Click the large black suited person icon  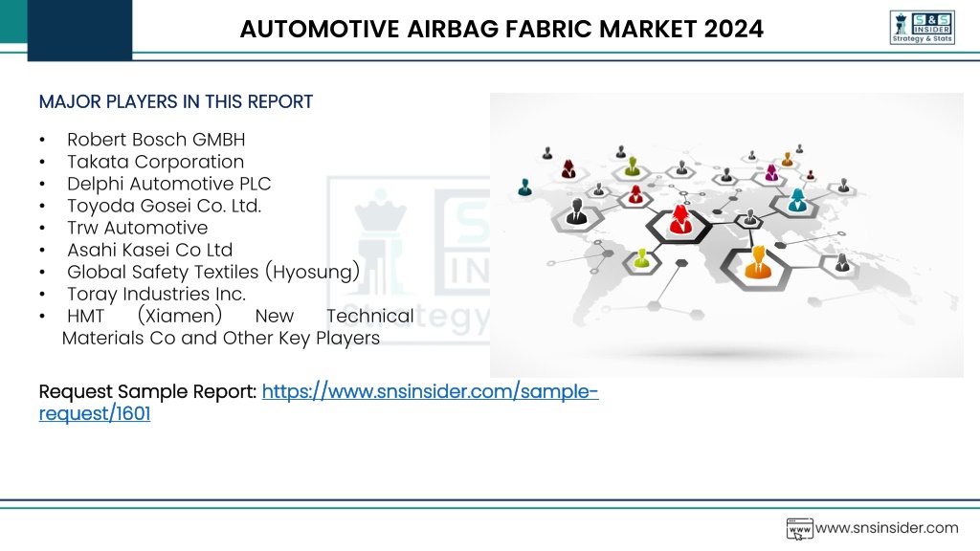[576, 211]
